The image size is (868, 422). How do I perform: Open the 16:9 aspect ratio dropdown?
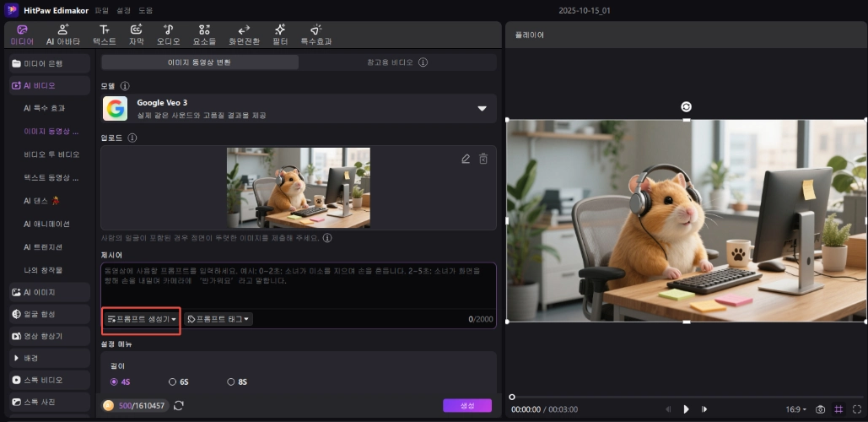(796, 409)
